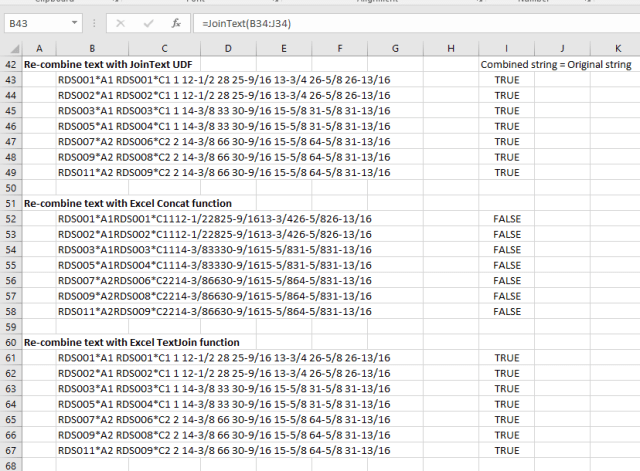Click 'Re-combine text with Excel TextJoin function' cell
This screenshot has width=640, height=471.
point(131,342)
